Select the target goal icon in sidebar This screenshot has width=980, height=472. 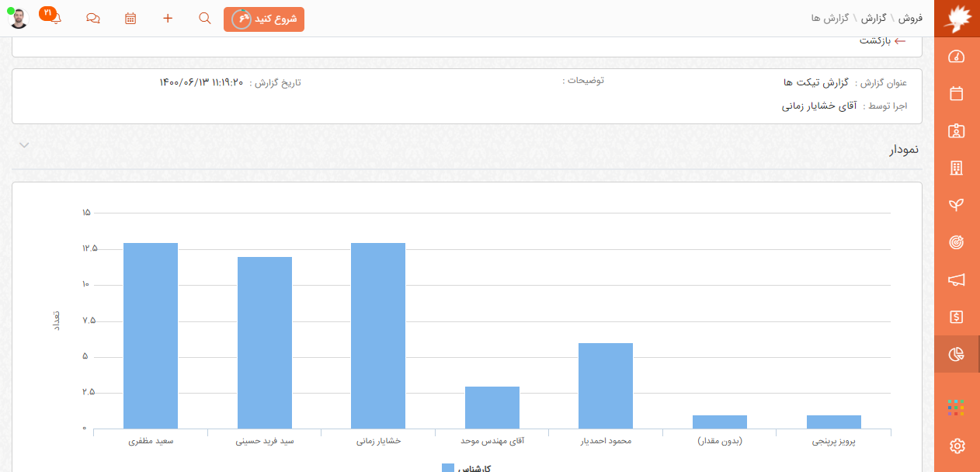tap(957, 242)
